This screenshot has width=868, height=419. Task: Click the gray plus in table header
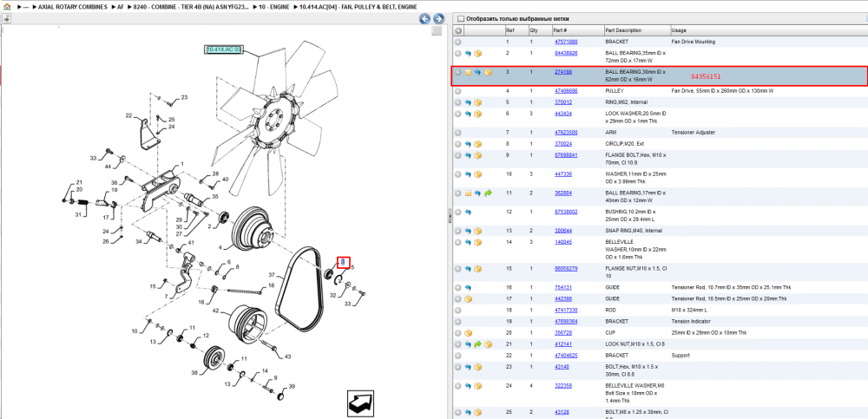(x=458, y=30)
